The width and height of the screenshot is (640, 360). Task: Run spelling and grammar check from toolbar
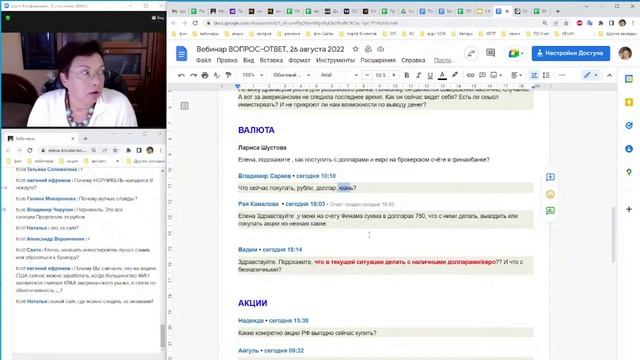pyautogui.click(x=217, y=75)
